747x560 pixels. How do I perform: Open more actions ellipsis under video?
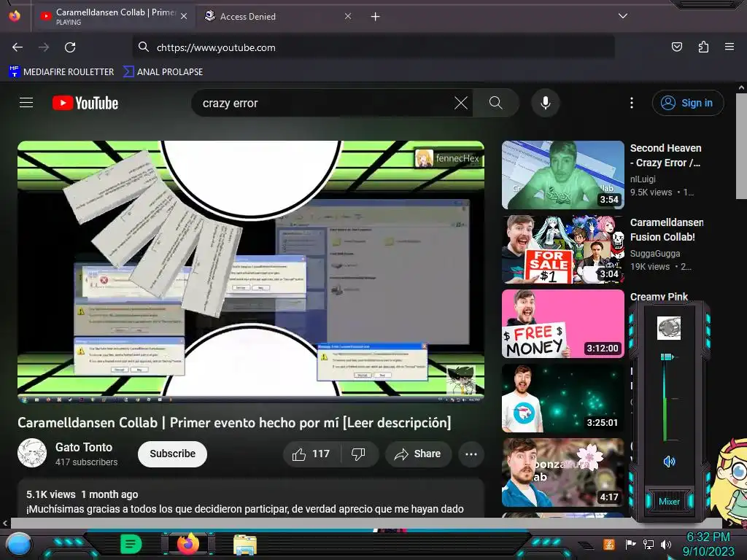[x=471, y=454]
